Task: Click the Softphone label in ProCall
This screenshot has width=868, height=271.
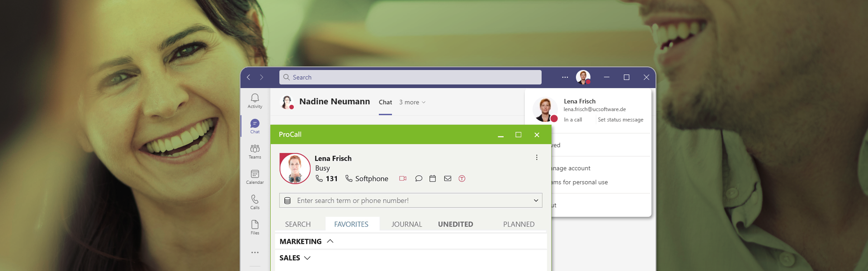Action: pos(372,179)
